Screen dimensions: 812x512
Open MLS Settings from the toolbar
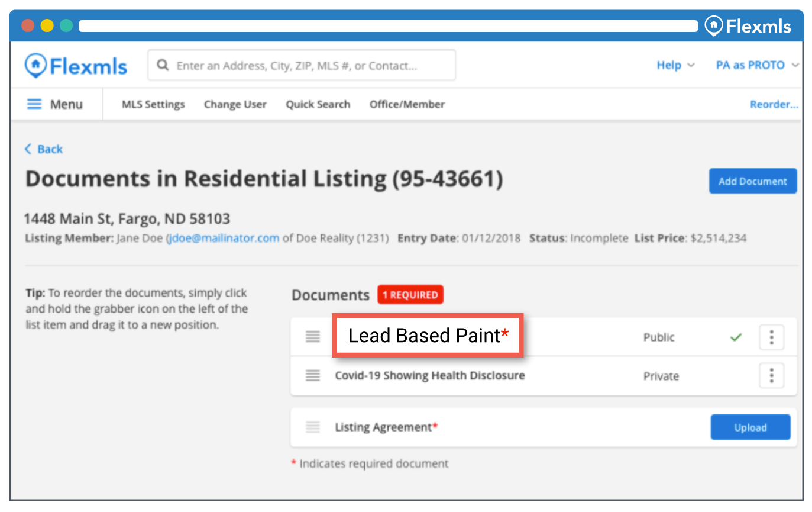(x=153, y=105)
